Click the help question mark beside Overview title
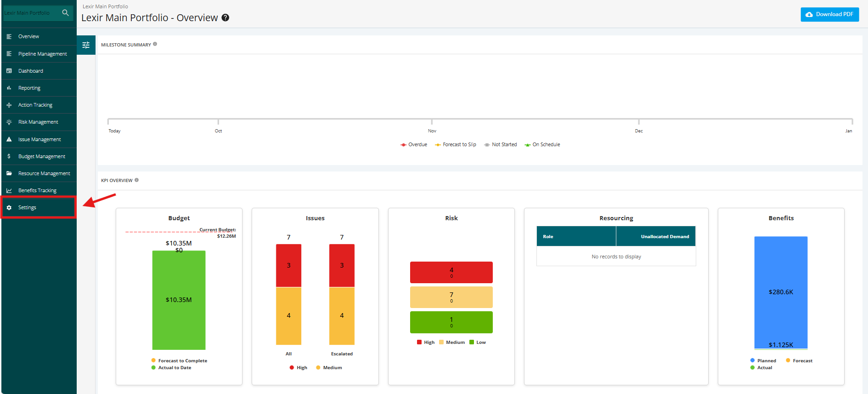Screen dimensions: 868x394 (x=225, y=17)
